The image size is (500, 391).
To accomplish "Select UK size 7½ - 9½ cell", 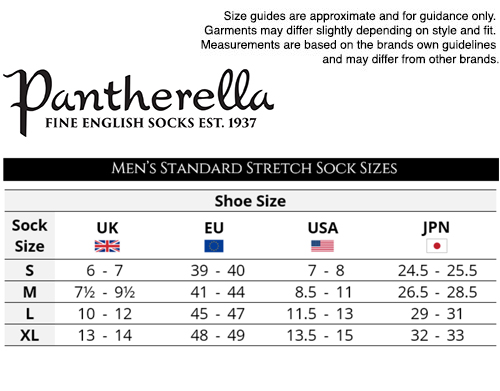I will [x=105, y=292].
